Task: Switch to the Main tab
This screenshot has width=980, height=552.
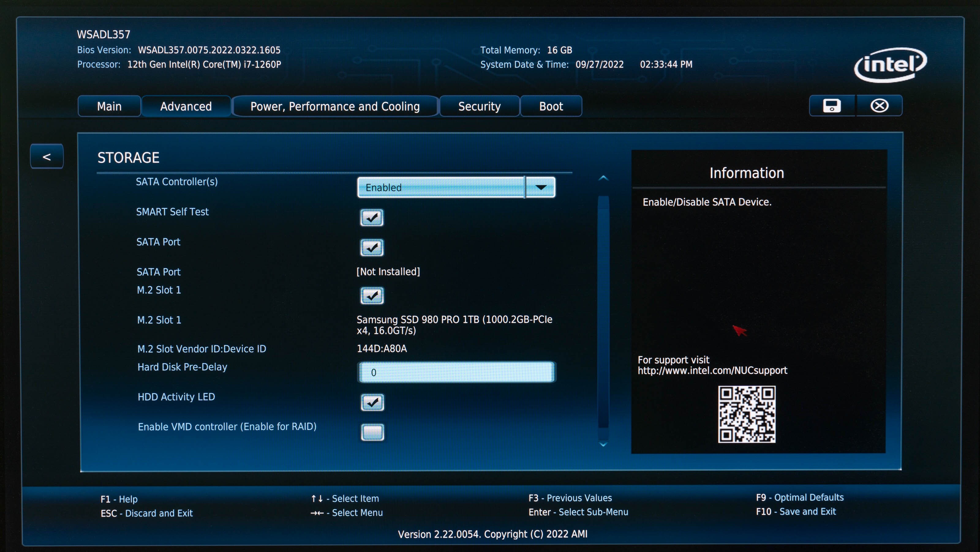Action: pos(109,106)
